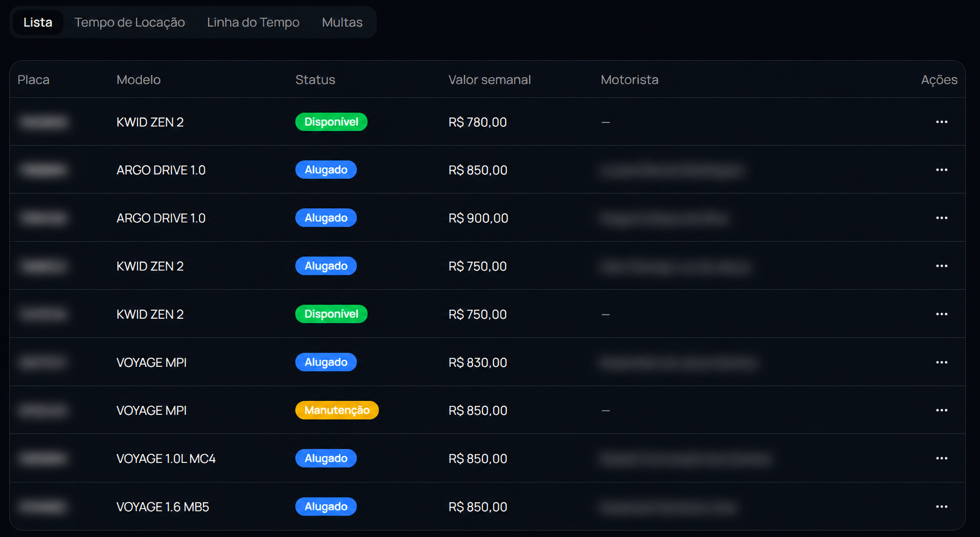
Task: Click R$ 850,00 value in the VOYAGE 1.0L MC4 row
Action: pyautogui.click(x=478, y=459)
